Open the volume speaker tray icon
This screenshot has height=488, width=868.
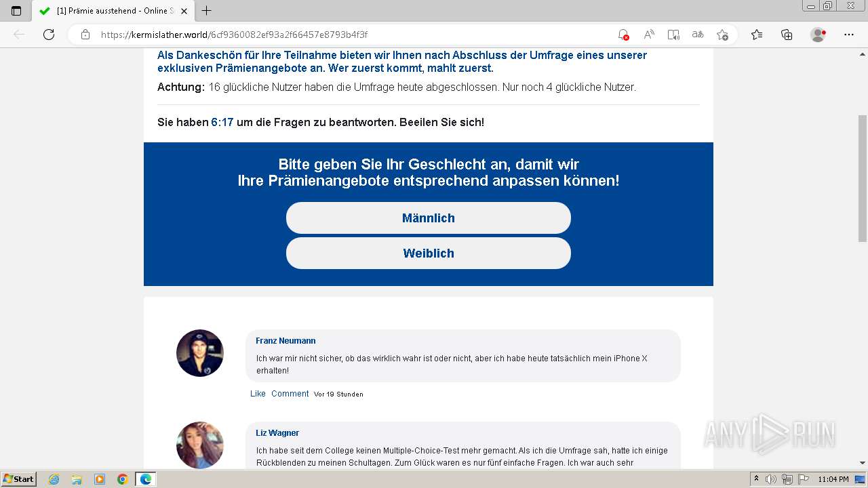771,479
